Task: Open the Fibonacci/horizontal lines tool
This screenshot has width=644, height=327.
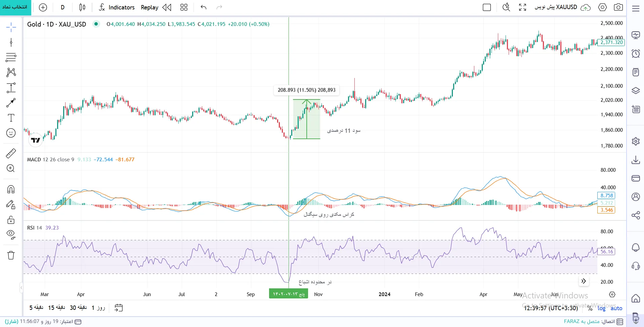Action: pyautogui.click(x=11, y=57)
